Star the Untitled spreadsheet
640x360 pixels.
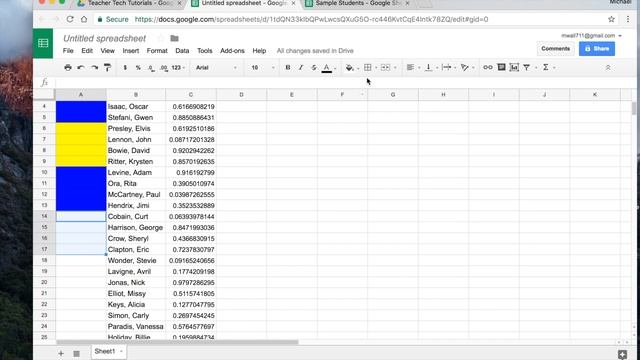(161, 38)
